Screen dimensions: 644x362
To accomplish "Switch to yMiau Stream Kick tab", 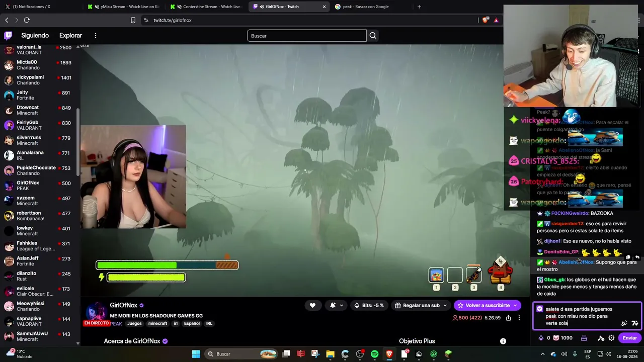I will click(x=123, y=7).
